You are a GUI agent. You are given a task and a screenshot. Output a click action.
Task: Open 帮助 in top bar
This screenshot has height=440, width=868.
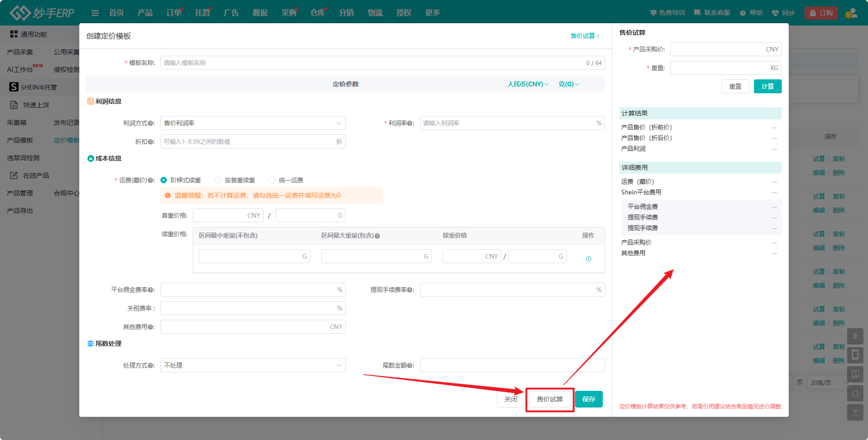pos(752,13)
